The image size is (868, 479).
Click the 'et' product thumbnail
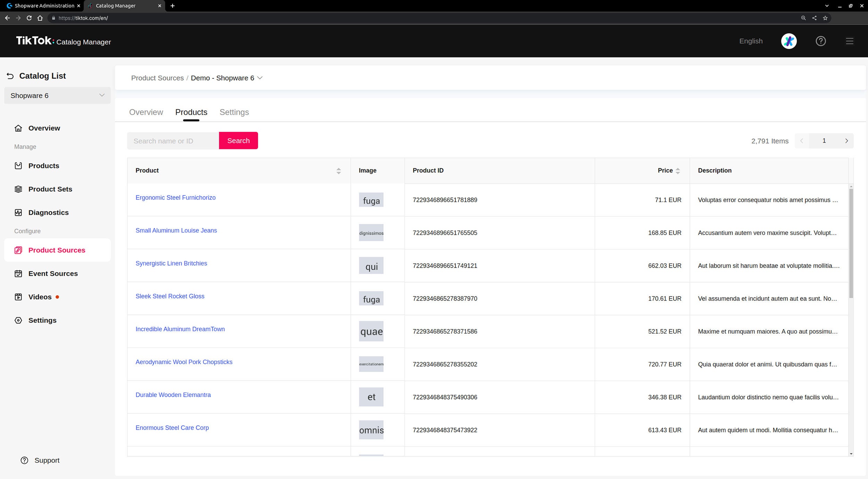pyautogui.click(x=371, y=397)
